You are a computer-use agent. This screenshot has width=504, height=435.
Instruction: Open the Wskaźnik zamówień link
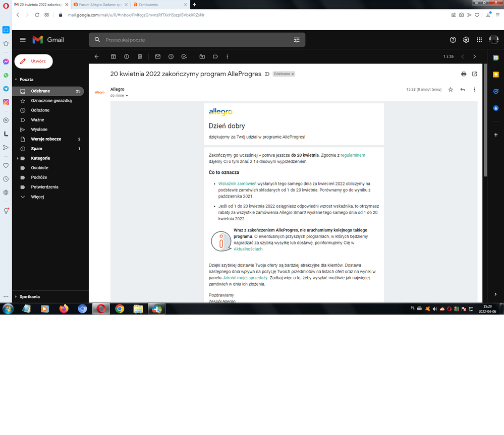[237, 184]
